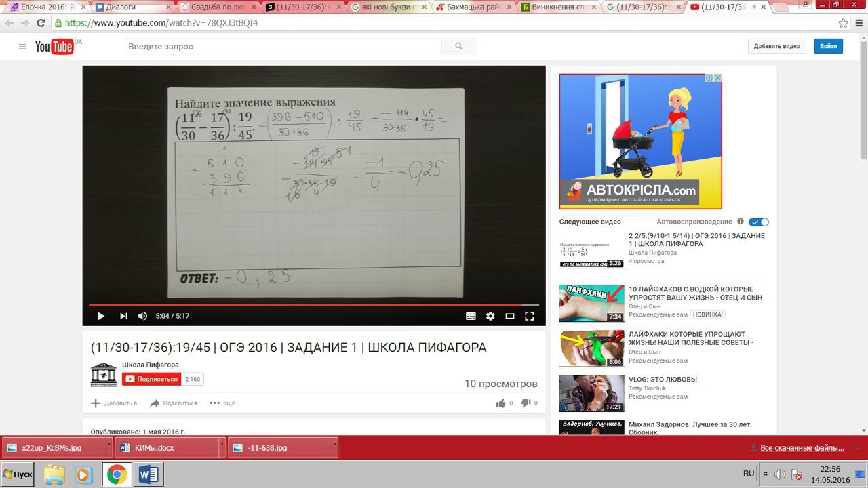
Task: Like the video with thumbs up
Action: [501, 403]
